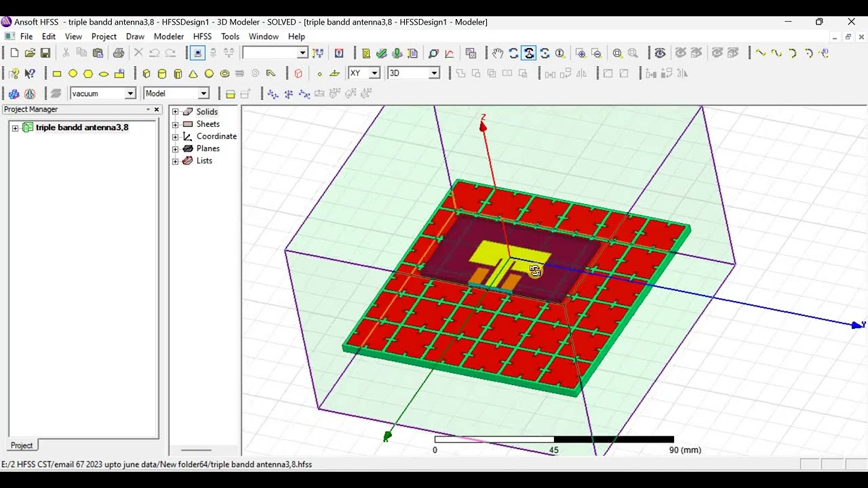868x488 pixels.
Task: Open the Model dropdown
Action: click(x=203, y=94)
